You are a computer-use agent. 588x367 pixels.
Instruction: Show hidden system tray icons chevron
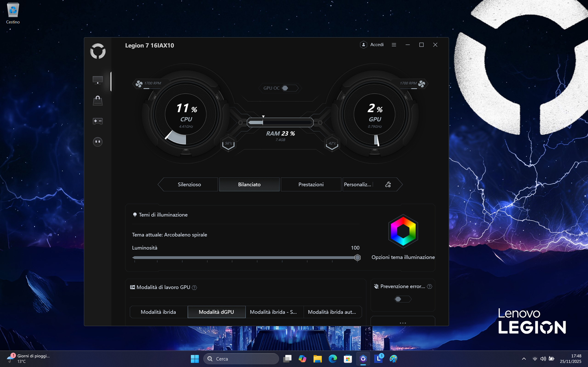click(x=524, y=359)
